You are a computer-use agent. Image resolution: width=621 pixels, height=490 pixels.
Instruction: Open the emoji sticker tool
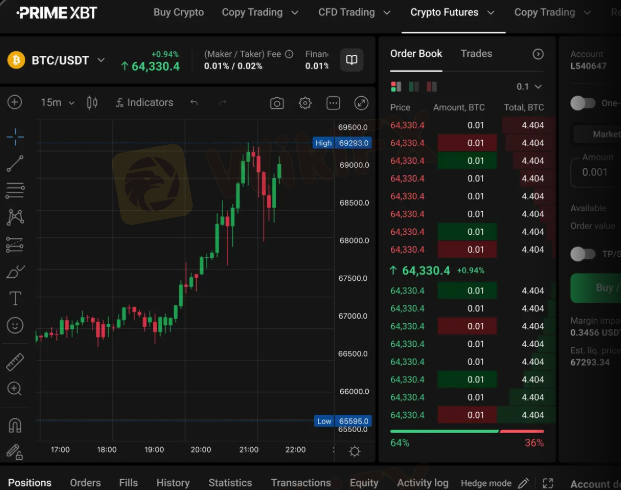pos(15,325)
